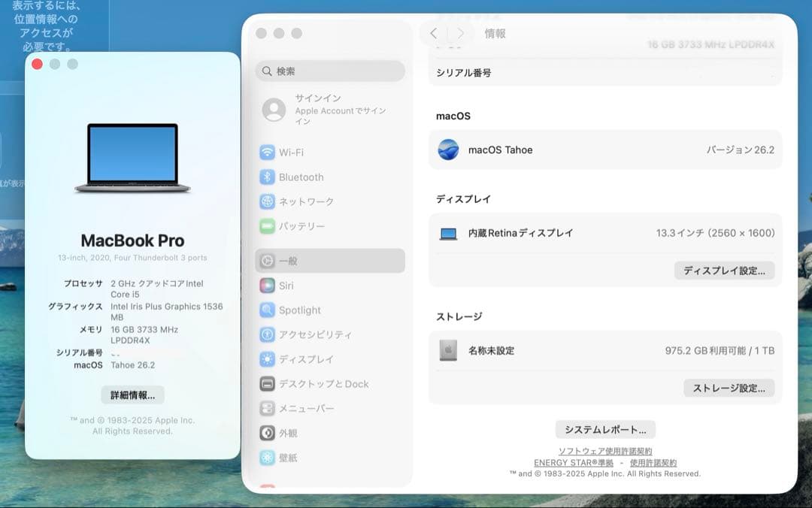Click the macOS Tahoe logo icon

(448, 150)
